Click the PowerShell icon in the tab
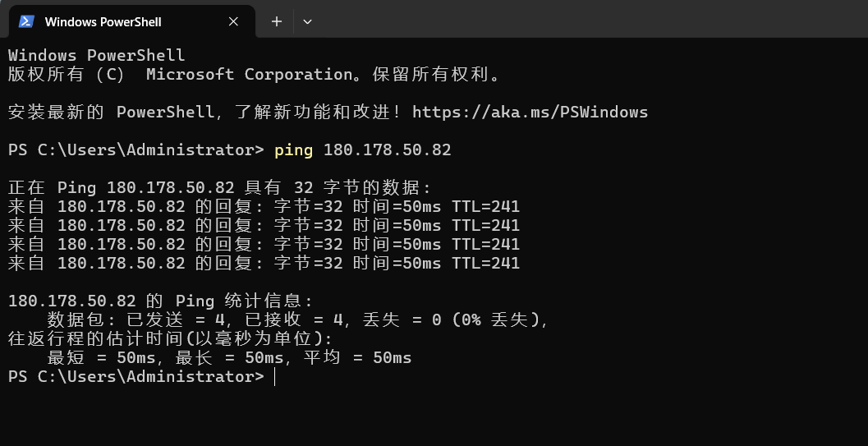 point(26,21)
